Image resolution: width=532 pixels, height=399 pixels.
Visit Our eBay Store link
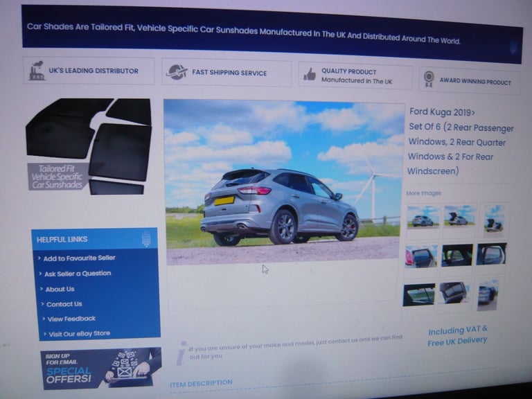pos(80,334)
